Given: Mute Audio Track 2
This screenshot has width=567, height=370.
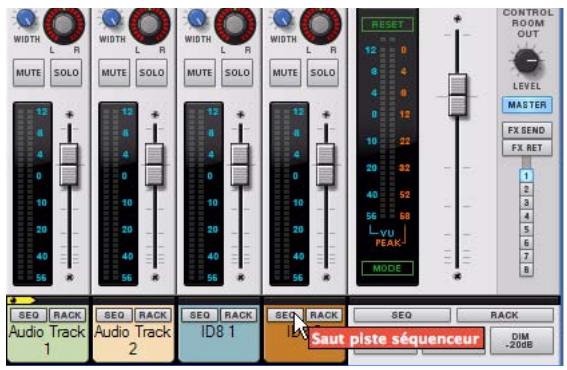Looking at the screenshot, I should [114, 73].
